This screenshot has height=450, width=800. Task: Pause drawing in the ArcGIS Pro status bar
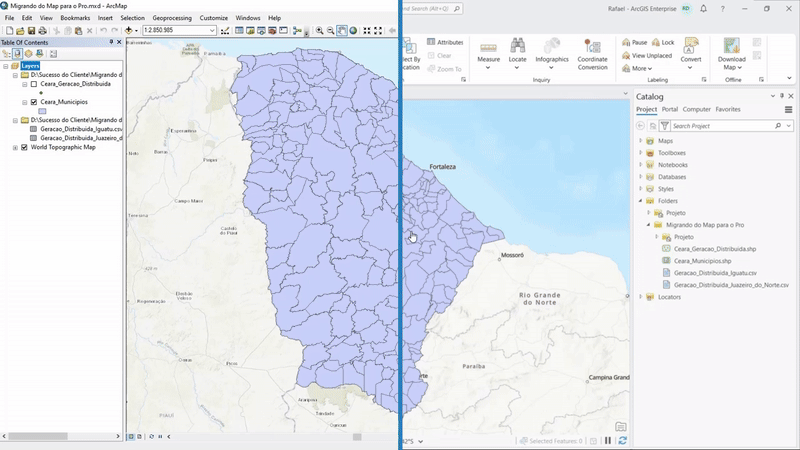tap(608, 440)
